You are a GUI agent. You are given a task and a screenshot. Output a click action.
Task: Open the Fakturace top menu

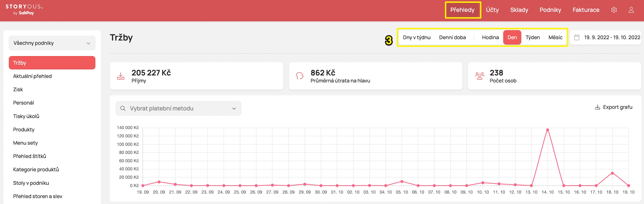tap(586, 10)
